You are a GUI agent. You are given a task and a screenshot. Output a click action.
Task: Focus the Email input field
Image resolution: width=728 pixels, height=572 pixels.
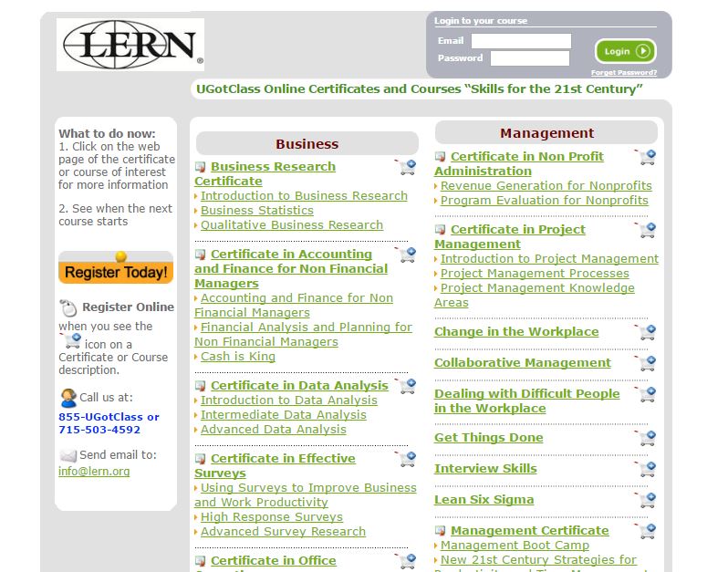[x=521, y=41]
